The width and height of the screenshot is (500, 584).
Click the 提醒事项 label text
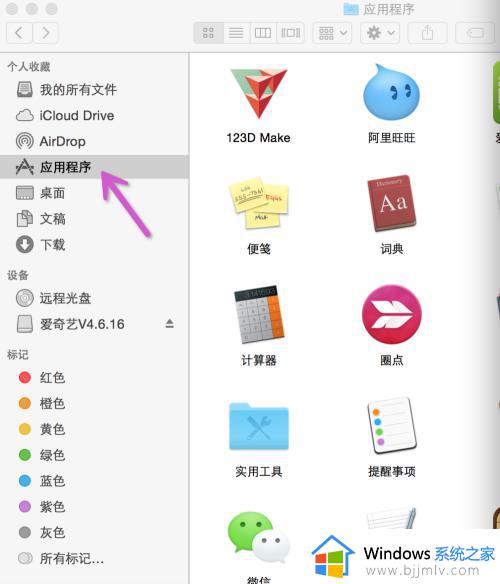(391, 472)
